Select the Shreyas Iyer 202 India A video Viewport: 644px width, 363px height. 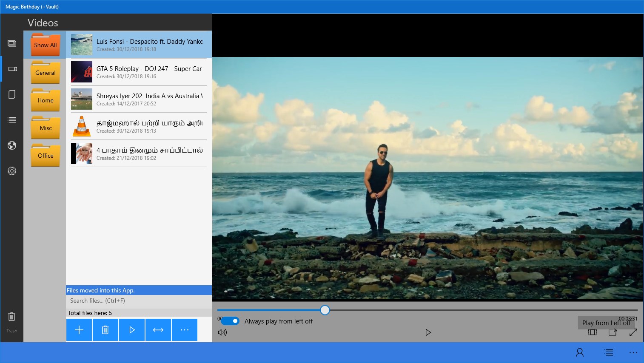pos(139,99)
